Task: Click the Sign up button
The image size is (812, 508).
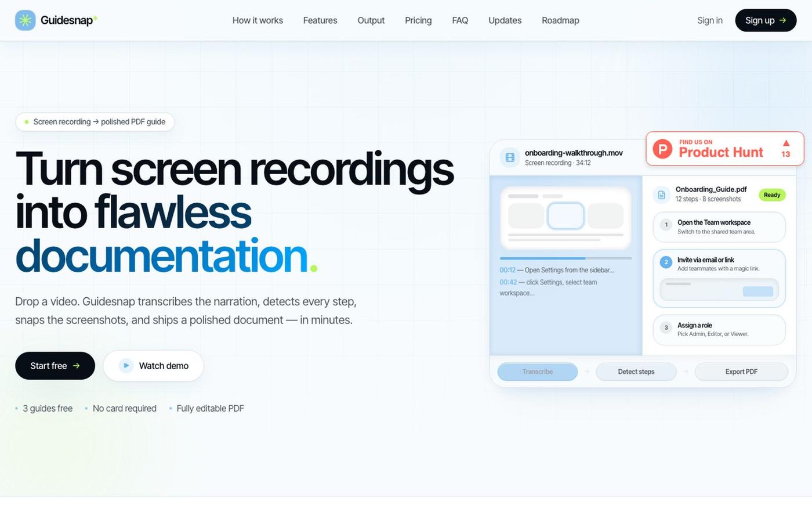Action: tap(766, 20)
